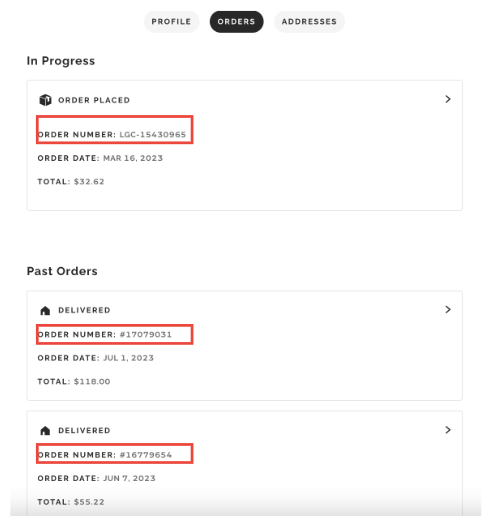Click the $32.62 total line
This screenshot has width=504, height=530.
(x=71, y=182)
